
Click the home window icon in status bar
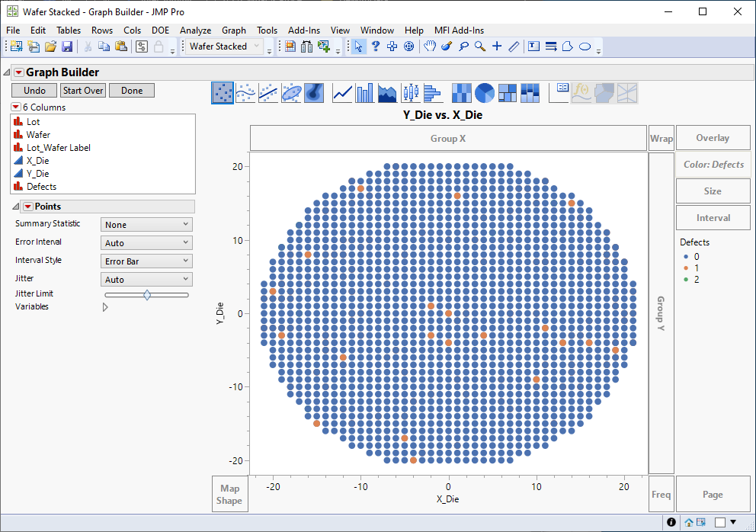click(688, 522)
